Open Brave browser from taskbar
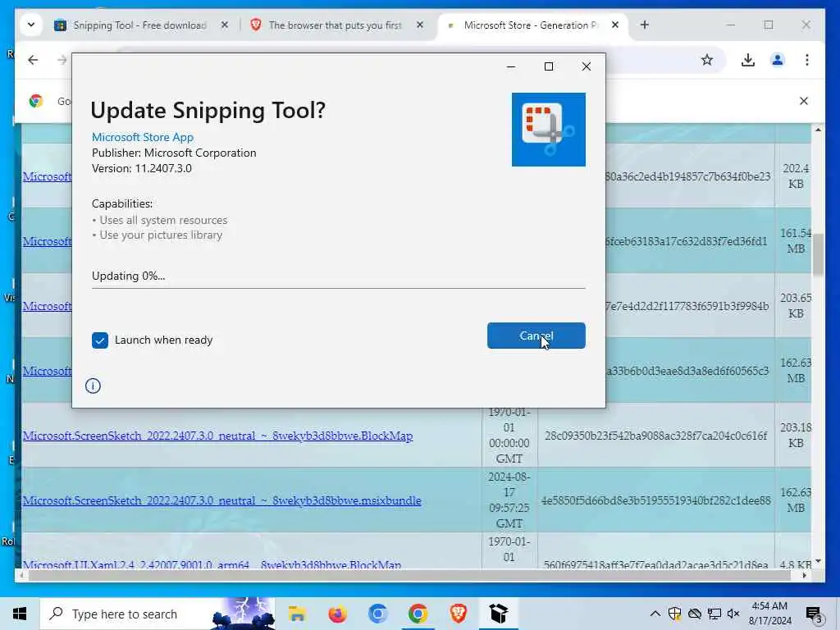Image resolution: width=840 pixels, height=630 pixels. 458,614
